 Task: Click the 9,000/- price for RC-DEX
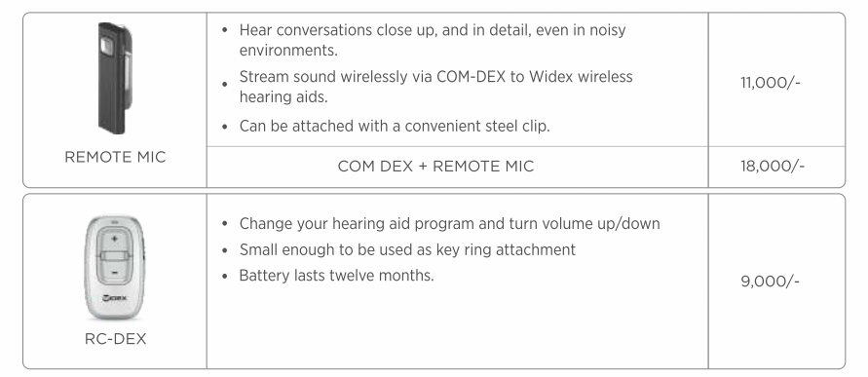[x=770, y=282]
